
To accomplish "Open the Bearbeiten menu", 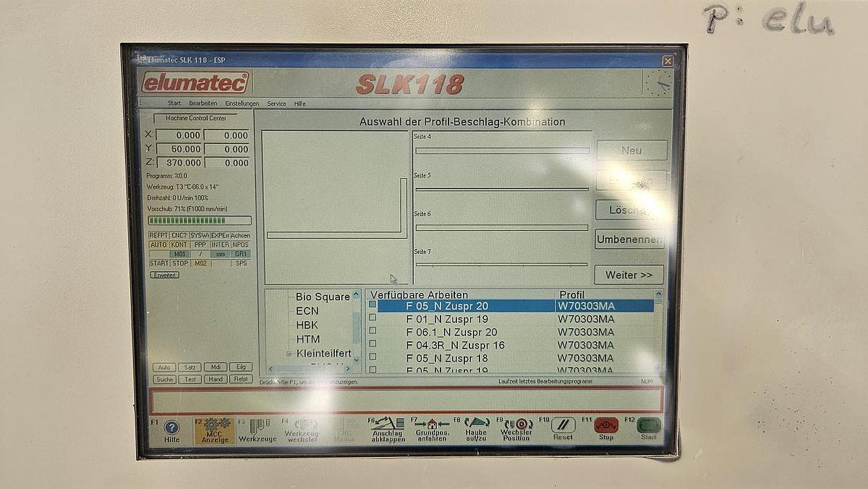I will coord(203,103).
